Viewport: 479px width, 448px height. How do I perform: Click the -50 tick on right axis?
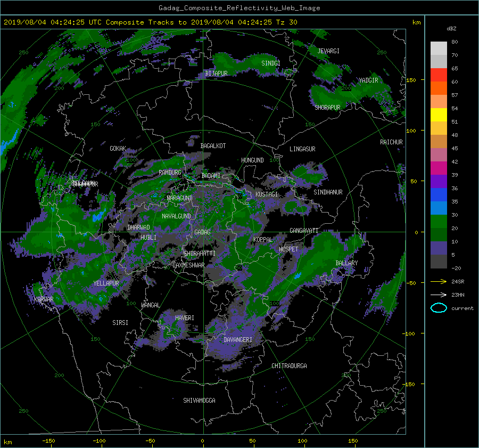[411, 283]
